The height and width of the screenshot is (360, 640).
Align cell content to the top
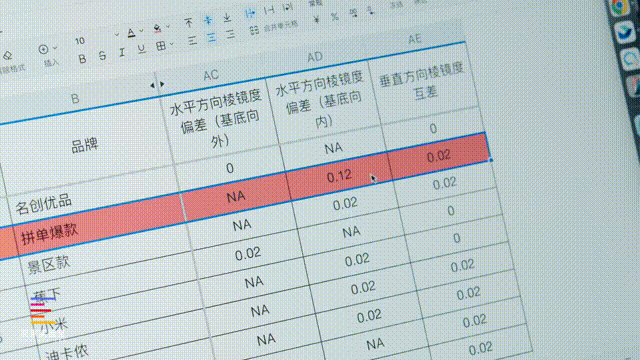point(188,22)
